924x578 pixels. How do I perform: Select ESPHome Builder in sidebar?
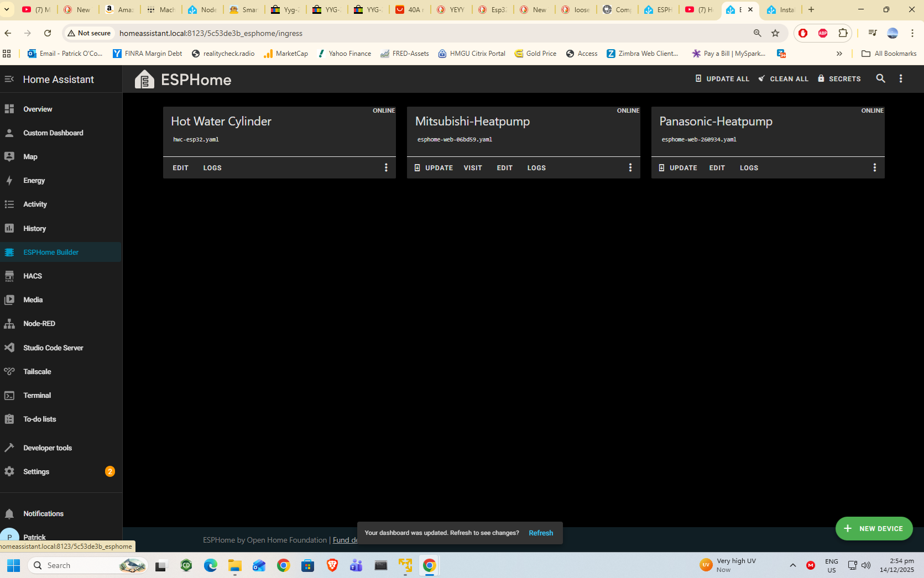coord(61,252)
